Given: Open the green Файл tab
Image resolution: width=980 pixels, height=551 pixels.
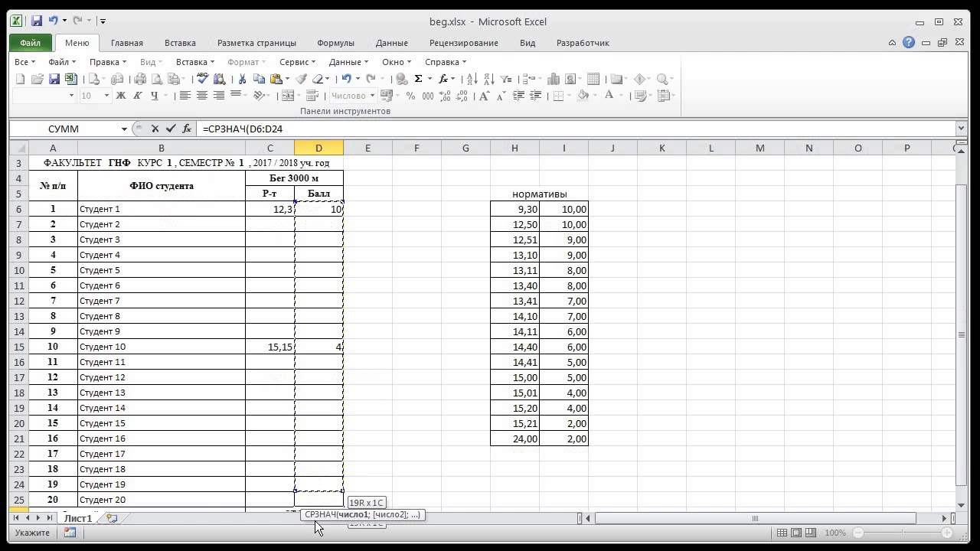Looking at the screenshot, I should [31, 43].
